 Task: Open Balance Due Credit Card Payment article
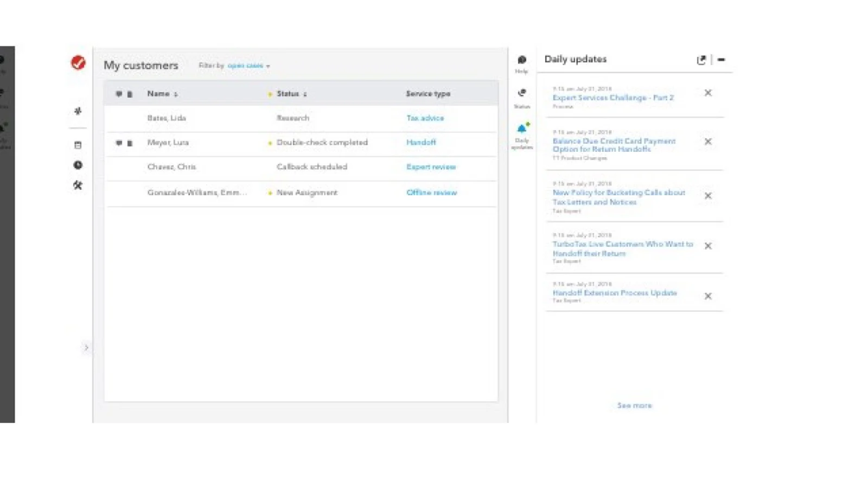click(x=614, y=145)
